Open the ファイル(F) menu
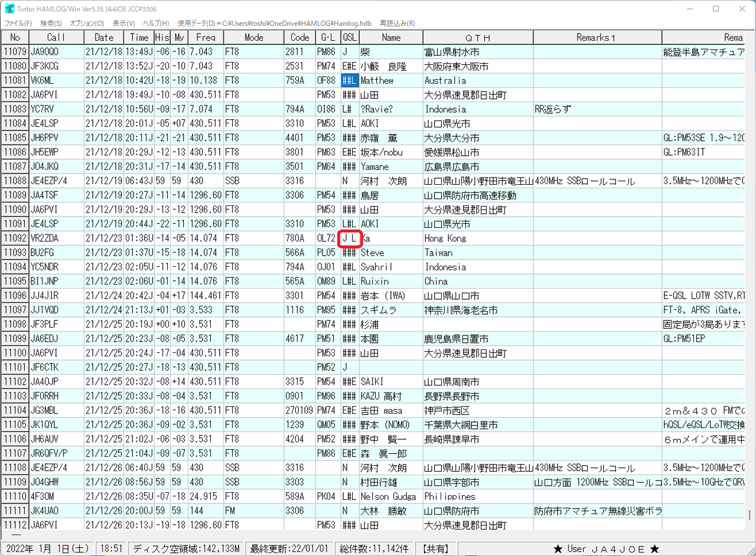Viewport: 756px width, 556px height. [x=18, y=24]
